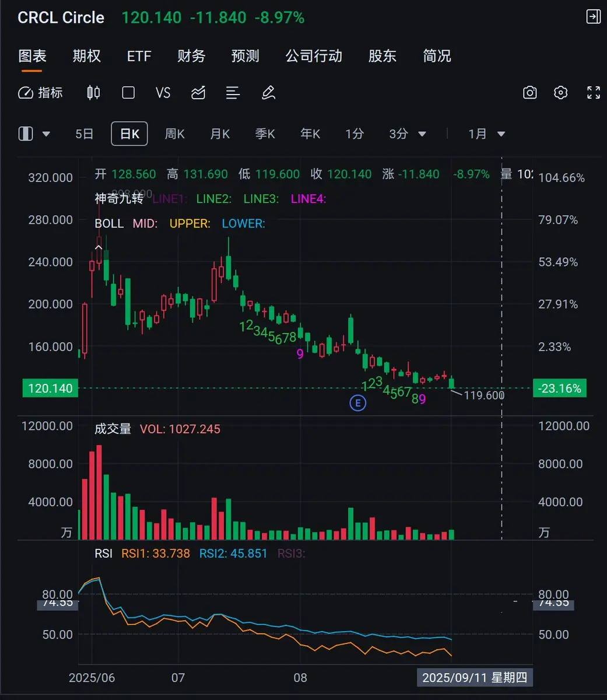Select the 季K timeframe
607x700 pixels.
(x=265, y=134)
